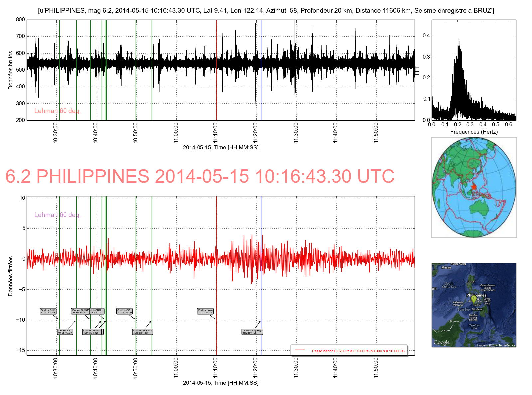Click the Fréquences (Hertz) axis label
532x395 pixels.
474,132
